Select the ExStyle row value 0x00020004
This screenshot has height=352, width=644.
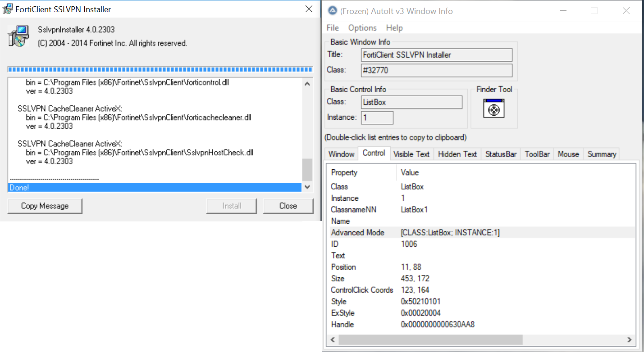pos(421,313)
